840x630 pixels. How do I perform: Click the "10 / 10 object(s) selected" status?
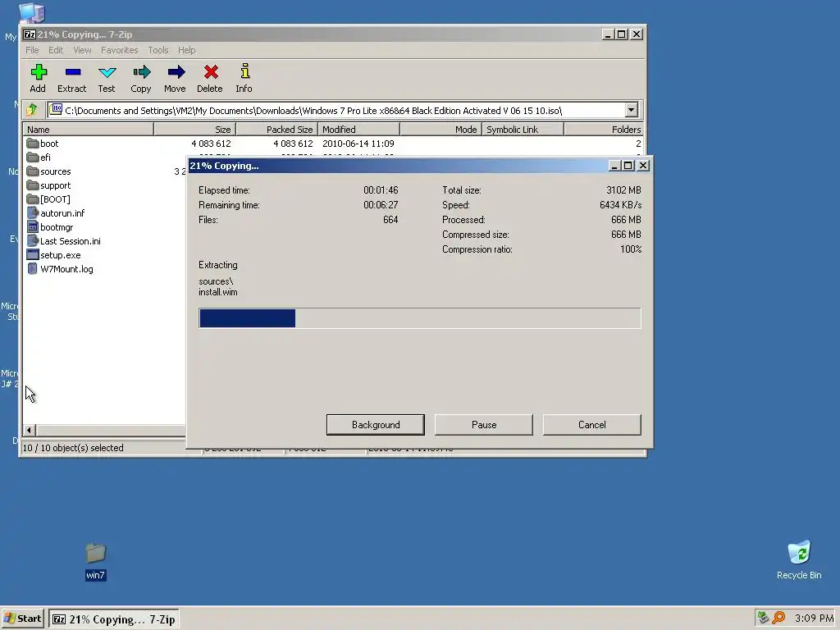[73, 448]
